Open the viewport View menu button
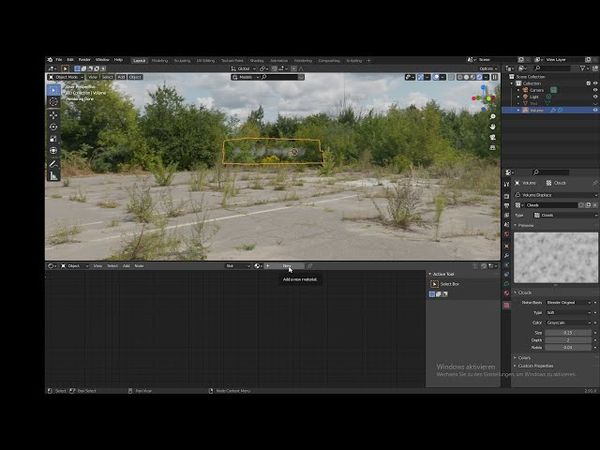The image size is (600, 450). click(93, 77)
